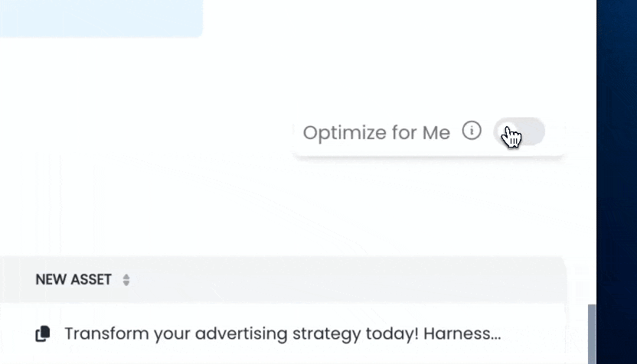
Task: Click the gray knob of the Optimize toggle
Action: pos(507,132)
